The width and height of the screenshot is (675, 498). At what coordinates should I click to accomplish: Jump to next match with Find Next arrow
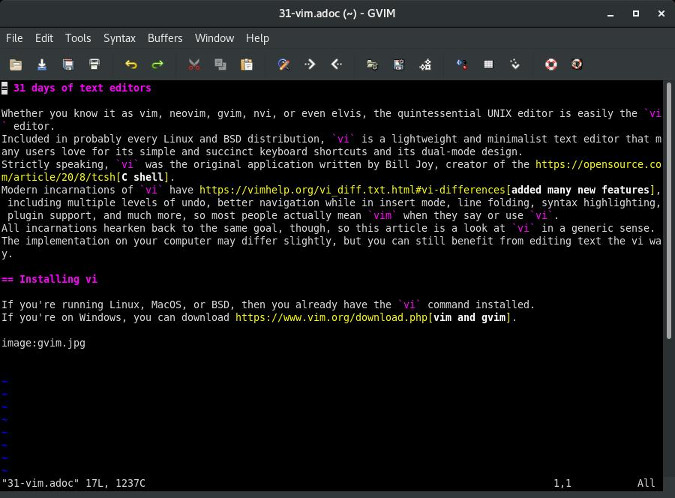(310, 65)
